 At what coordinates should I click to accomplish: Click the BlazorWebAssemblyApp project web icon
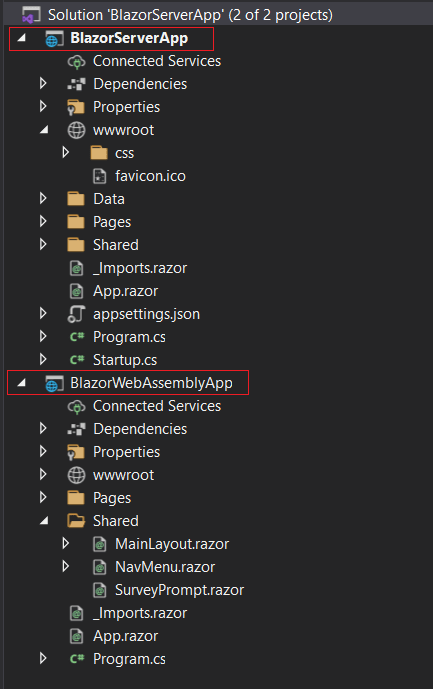click(x=54, y=383)
